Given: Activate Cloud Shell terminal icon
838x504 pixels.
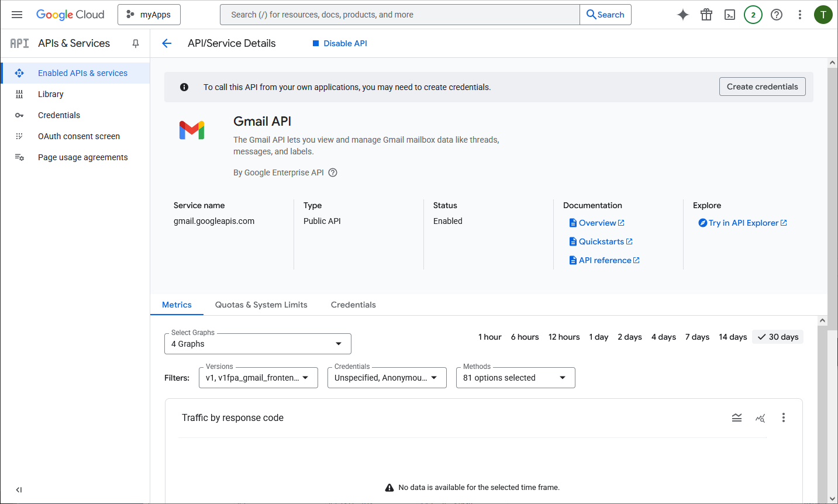Looking at the screenshot, I should [x=730, y=15].
